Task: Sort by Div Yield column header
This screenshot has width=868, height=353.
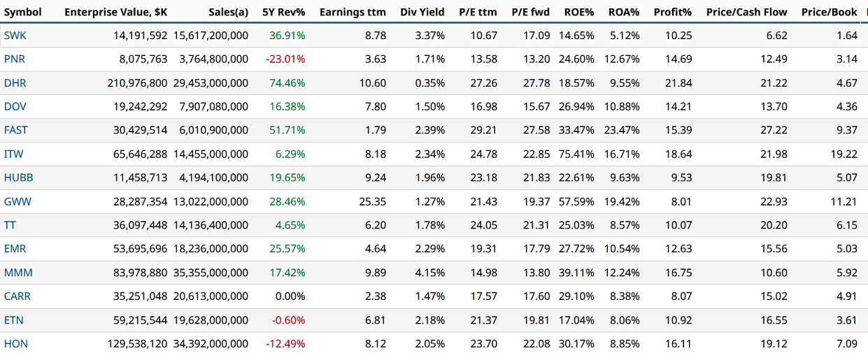Action: click(x=422, y=12)
